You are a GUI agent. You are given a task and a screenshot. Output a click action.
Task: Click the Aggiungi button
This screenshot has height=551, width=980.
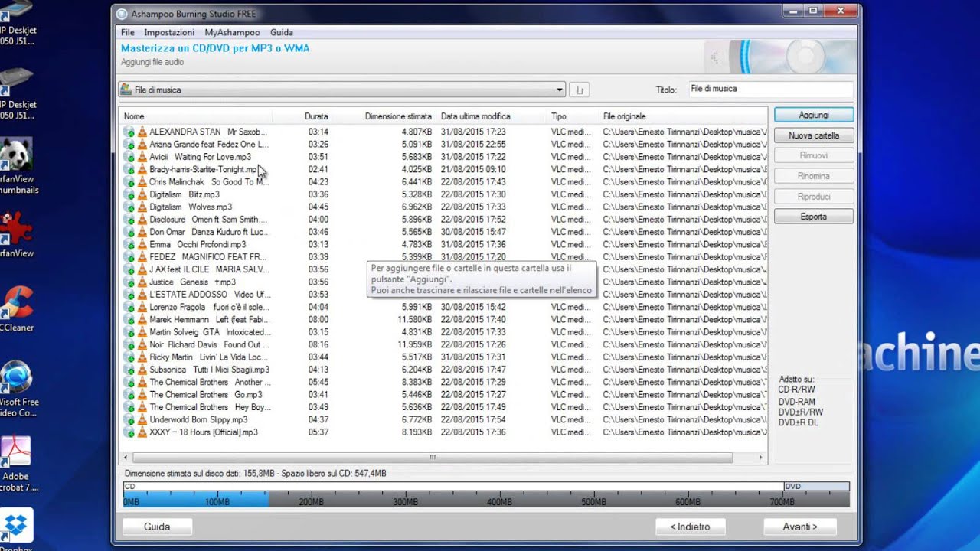pos(814,115)
